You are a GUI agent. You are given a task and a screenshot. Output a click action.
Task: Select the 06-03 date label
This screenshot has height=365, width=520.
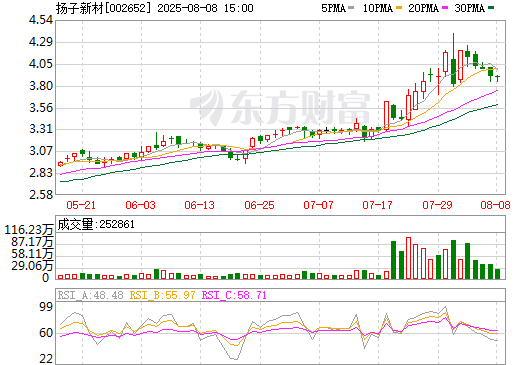coord(140,205)
